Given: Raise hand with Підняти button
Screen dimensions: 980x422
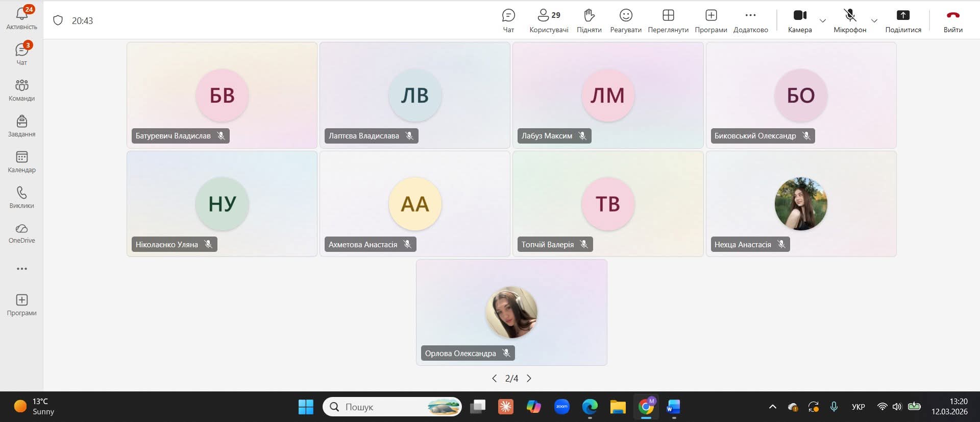Looking at the screenshot, I should [589, 20].
